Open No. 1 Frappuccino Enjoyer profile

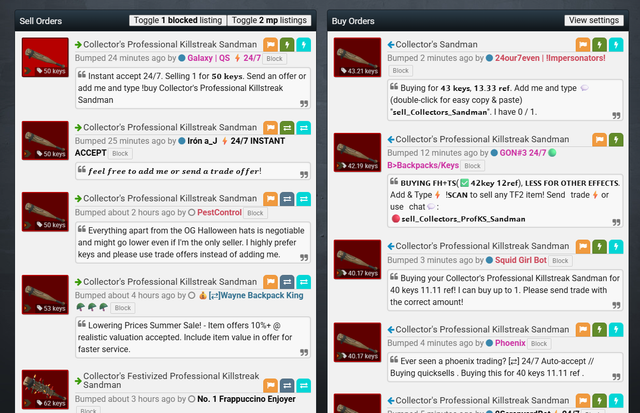[246, 399]
